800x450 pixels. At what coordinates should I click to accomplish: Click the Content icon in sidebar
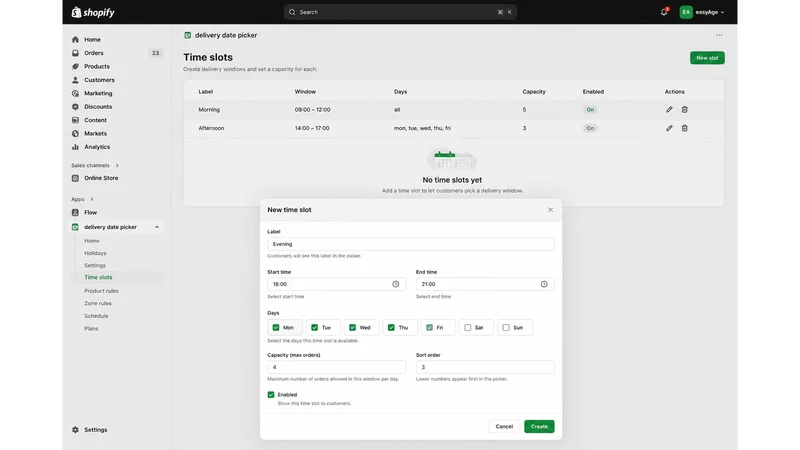point(76,120)
